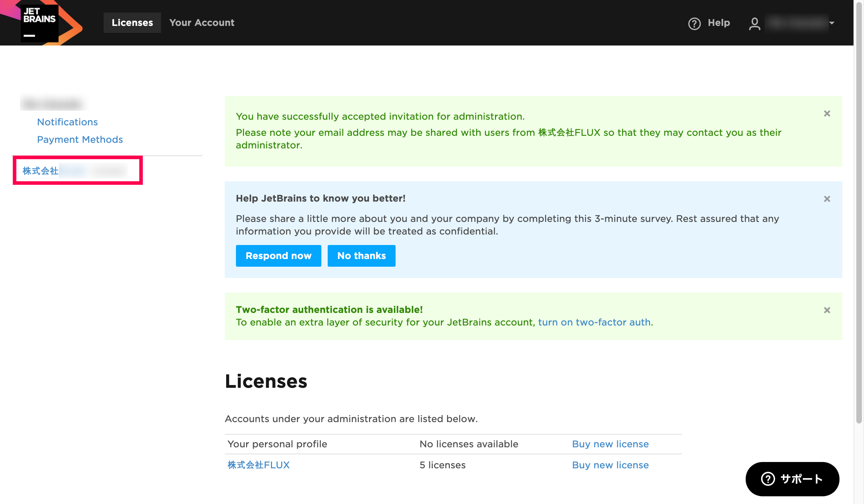Dismiss the two-factor authentication notice
Image resolution: width=864 pixels, height=504 pixels.
point(827,310)
